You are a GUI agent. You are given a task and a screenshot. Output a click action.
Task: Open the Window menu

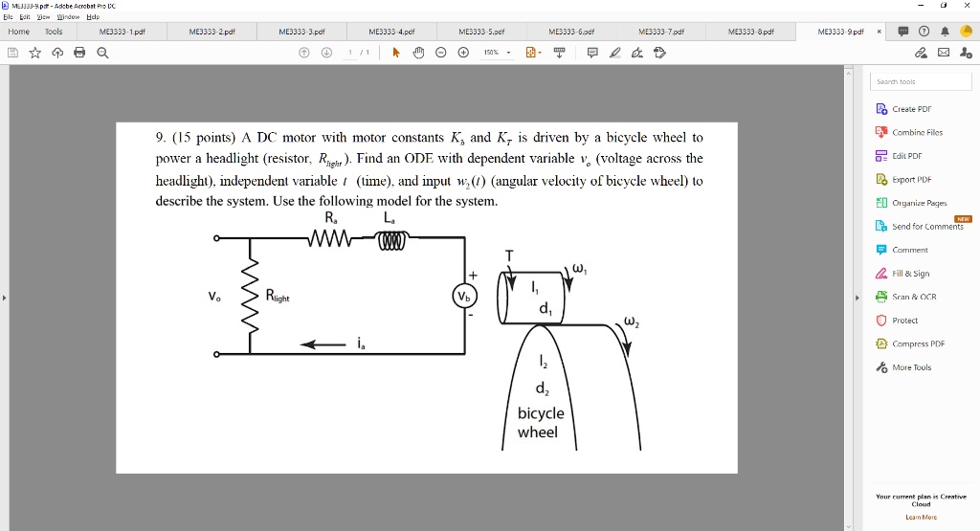coord(68,17)
